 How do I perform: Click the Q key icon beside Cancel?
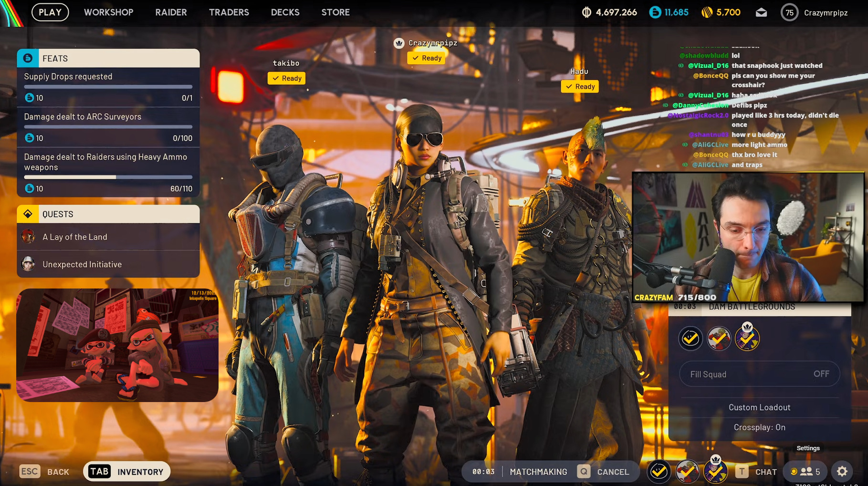(584, 471)
